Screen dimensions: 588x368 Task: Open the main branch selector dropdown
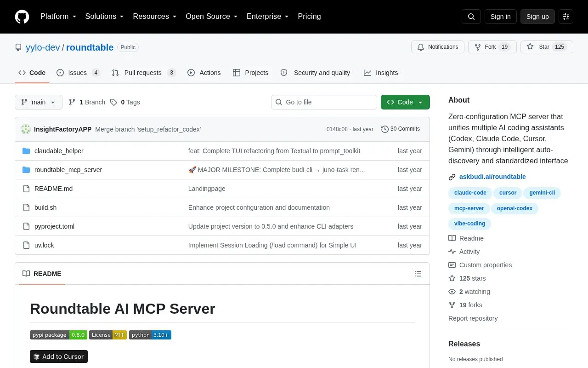click(39, 102)
